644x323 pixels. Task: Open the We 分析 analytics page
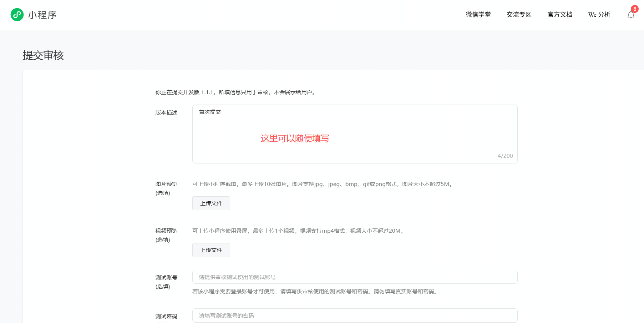pos(599,15)
